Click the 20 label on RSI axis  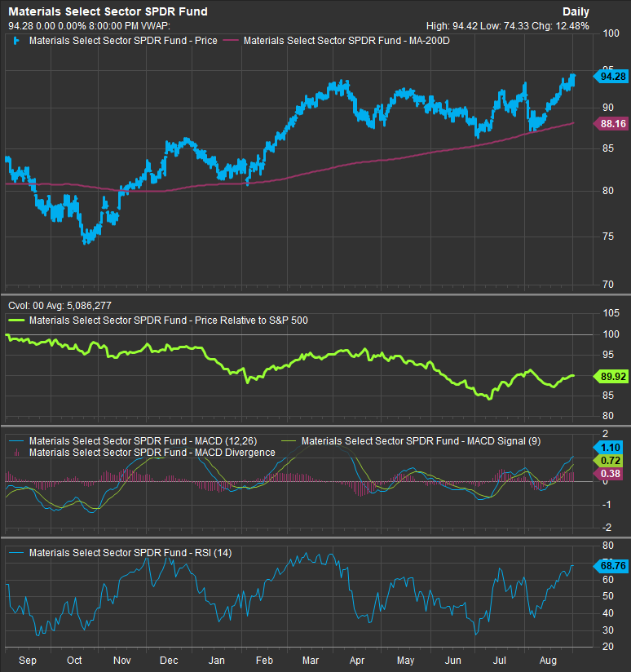tap(608, 647)
